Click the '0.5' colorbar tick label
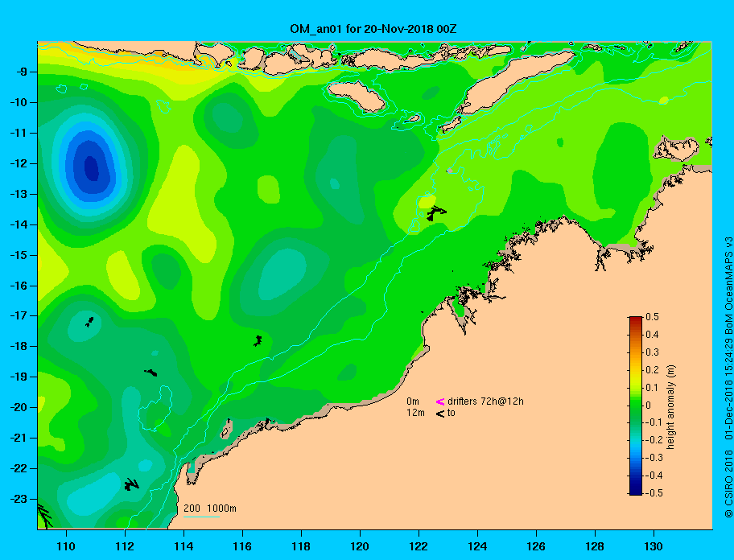 652,317
